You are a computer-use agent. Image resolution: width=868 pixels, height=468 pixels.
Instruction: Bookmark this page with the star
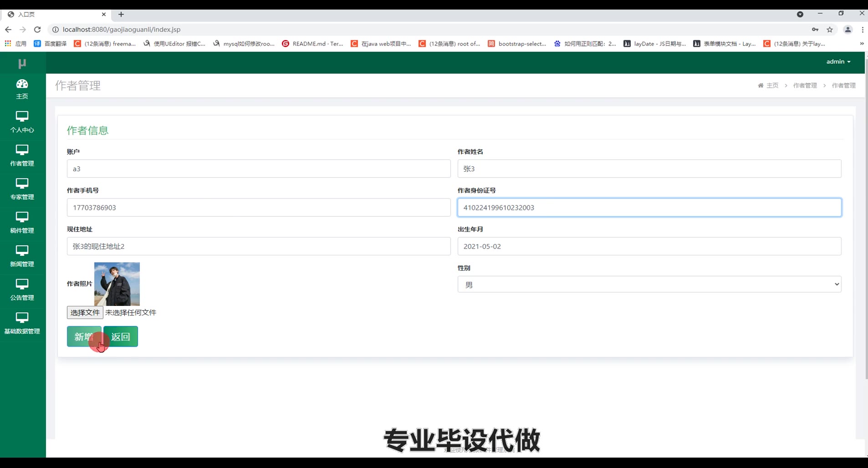coord(830,29)
